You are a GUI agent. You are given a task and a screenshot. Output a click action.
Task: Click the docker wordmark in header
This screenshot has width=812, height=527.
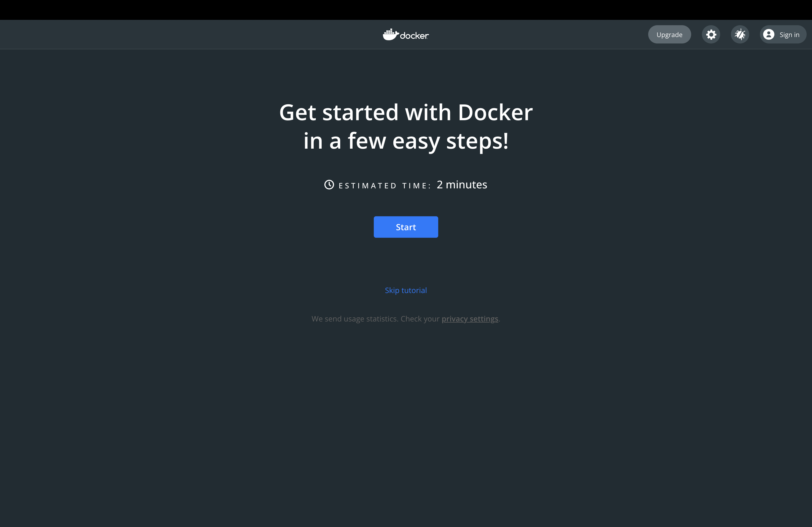coord(414,35)
